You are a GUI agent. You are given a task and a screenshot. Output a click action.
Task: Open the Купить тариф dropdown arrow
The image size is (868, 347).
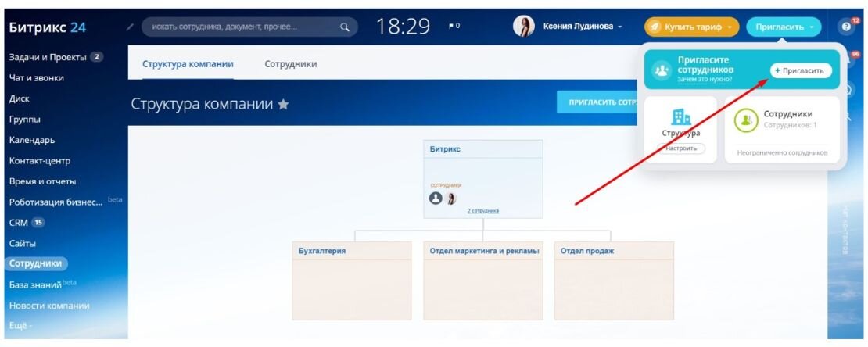pyautogui.click(x=730, y=27)
